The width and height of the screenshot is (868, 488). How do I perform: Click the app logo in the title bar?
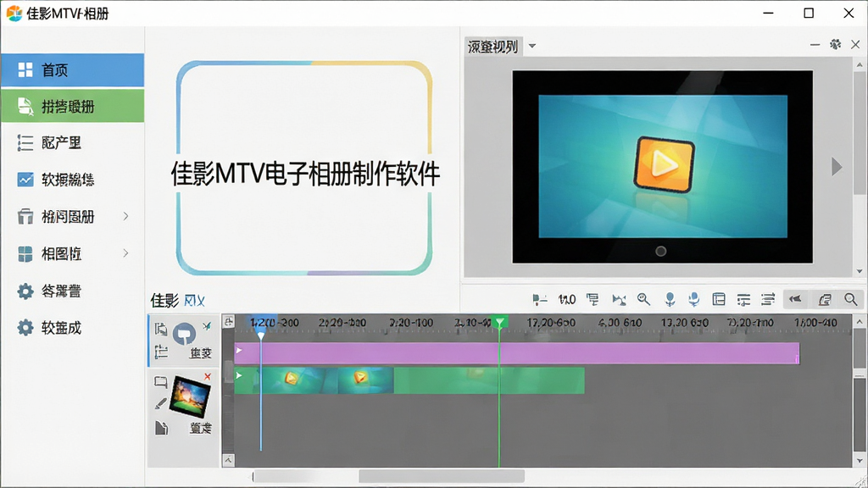pyautogui.click(x=14, y=13)
